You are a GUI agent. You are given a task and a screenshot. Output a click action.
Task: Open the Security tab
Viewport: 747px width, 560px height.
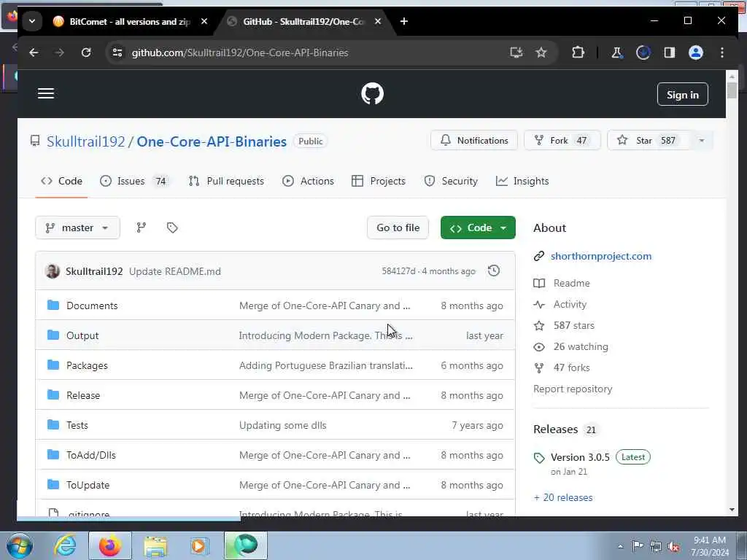click(451, 181)
